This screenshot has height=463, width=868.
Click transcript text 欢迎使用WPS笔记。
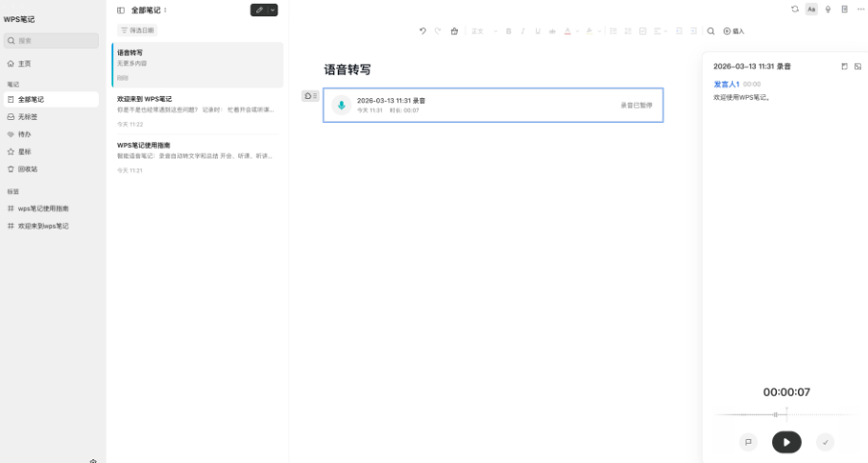[742, 97]
